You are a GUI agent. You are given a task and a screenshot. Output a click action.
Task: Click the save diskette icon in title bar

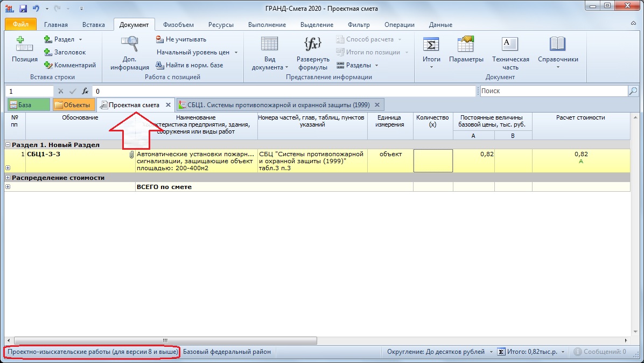click(23, 8)
